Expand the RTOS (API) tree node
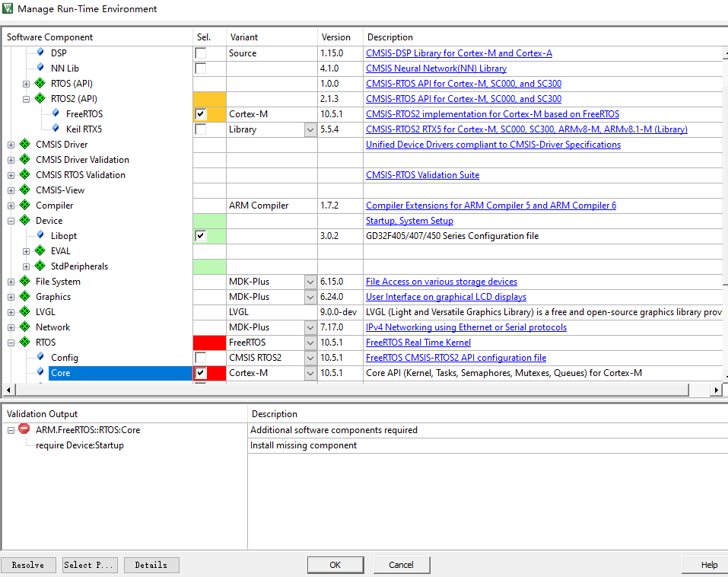 (x=26, y=84)
